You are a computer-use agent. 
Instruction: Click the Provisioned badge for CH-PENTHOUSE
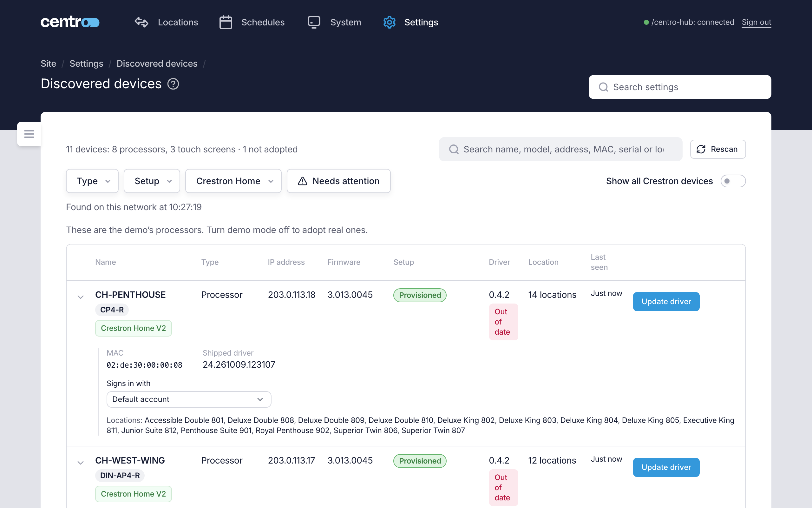point(420,295)
